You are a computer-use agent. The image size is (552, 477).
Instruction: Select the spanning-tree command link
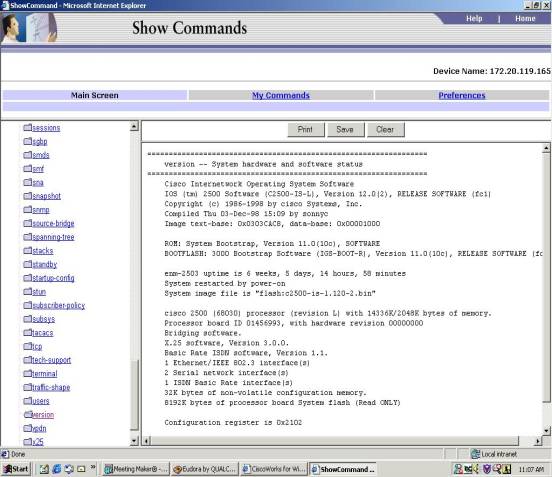[53, 237]
